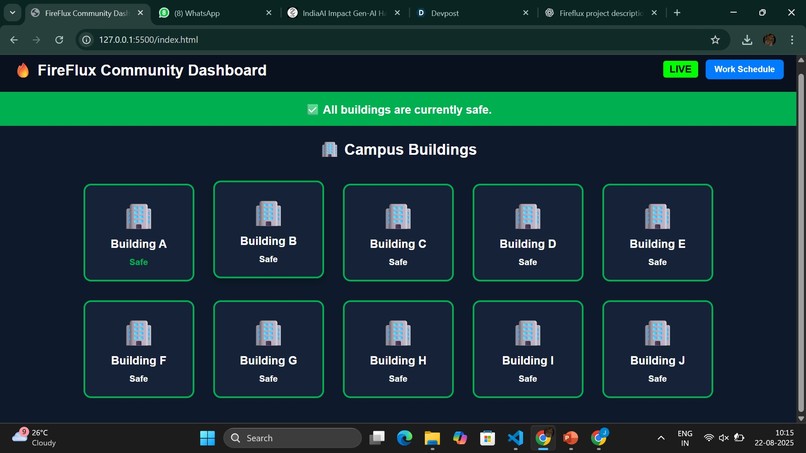This screenshot has height=453, width=806.
Task: Click the address bar URL field
Action: pyautogui.click(x=403, y=40)
